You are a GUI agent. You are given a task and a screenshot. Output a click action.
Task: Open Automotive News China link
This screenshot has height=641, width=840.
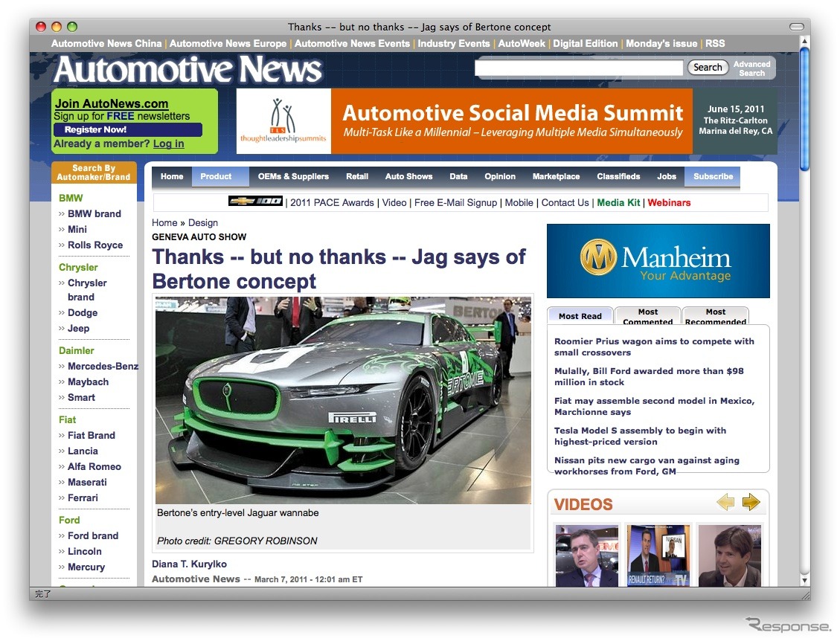click(x=106, y=43)
